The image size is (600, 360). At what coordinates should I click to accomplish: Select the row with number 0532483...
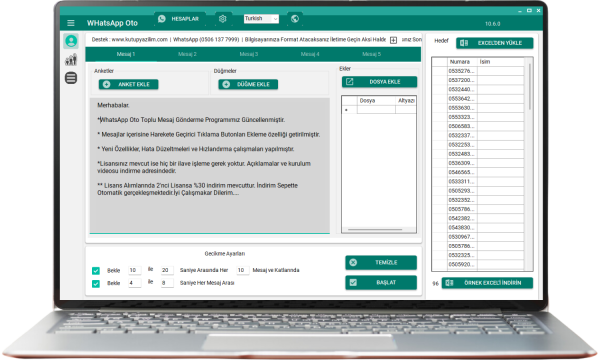478,154
